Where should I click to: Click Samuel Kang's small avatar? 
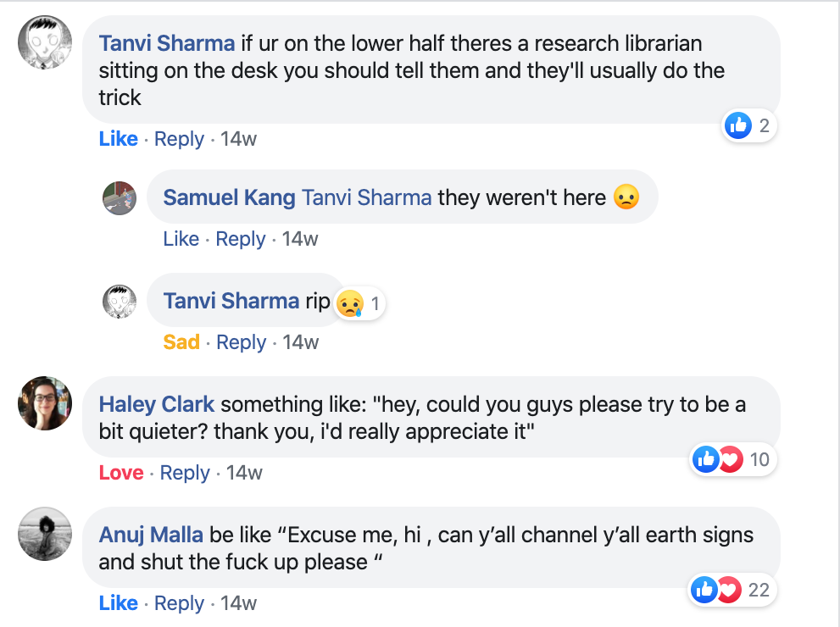tap(120, 198)
